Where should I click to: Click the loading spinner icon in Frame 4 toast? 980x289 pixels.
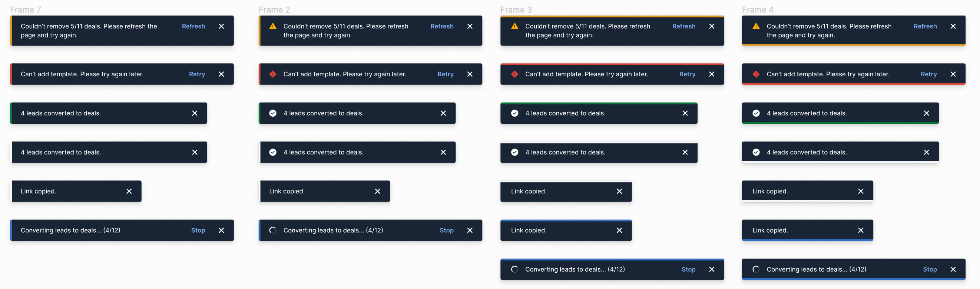click(x=756, y=269)
